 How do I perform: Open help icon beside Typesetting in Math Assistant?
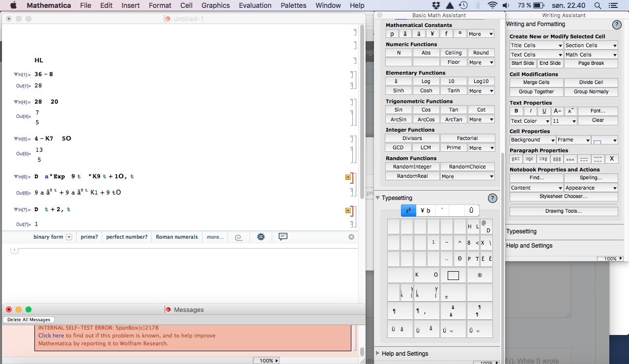point(492,198)
